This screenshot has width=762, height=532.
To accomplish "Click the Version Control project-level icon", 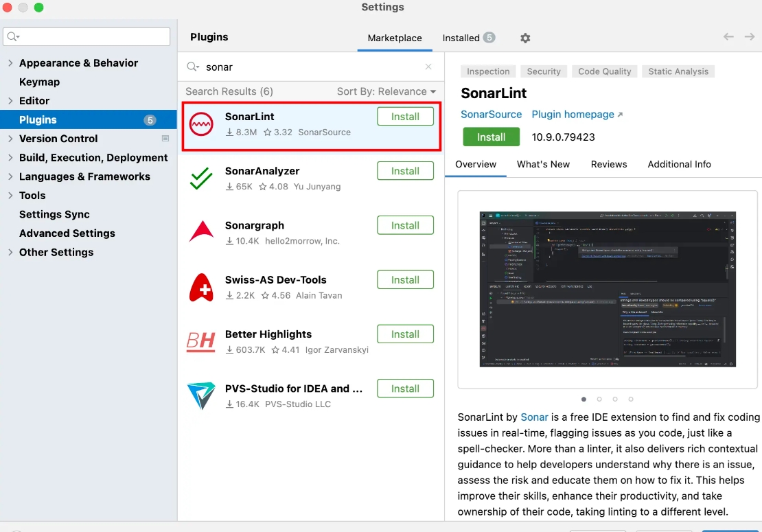I will pyautogui.click(x=165, y=139).
